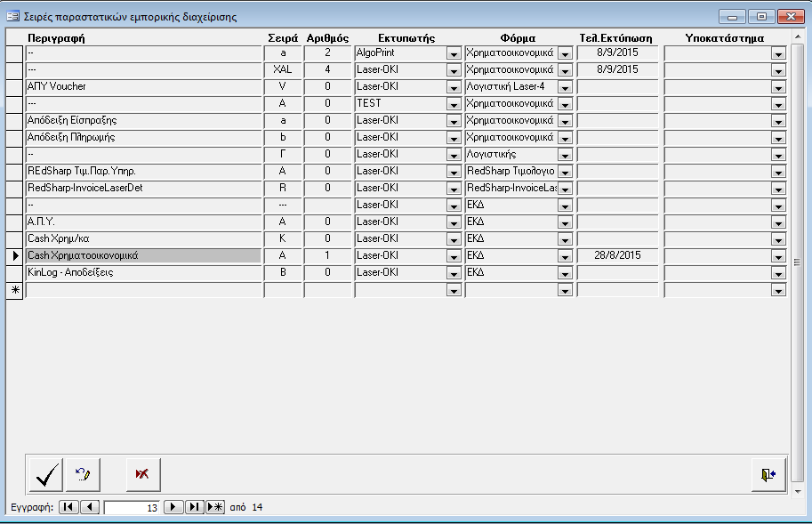Click the exit door button
The image size is (812, 524).
768,475
